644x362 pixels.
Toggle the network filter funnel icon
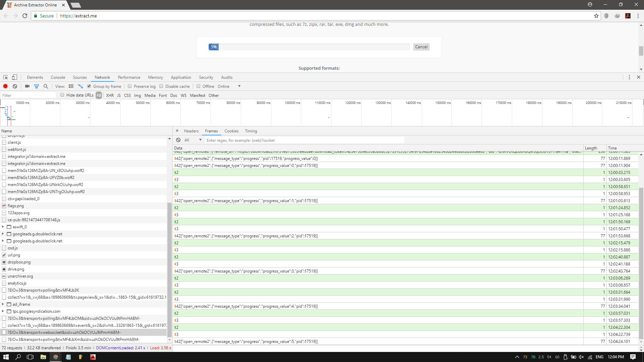37,86
